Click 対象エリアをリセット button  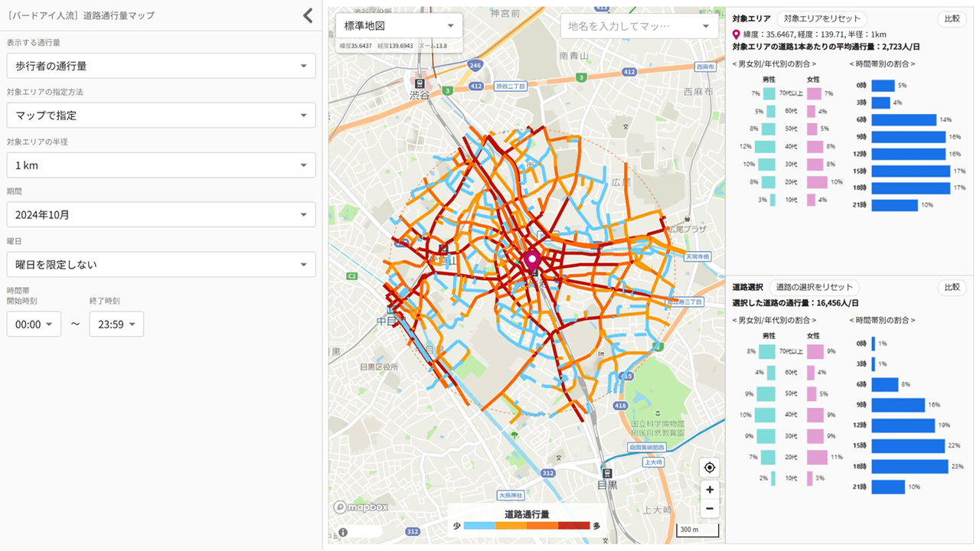[822, 19]
